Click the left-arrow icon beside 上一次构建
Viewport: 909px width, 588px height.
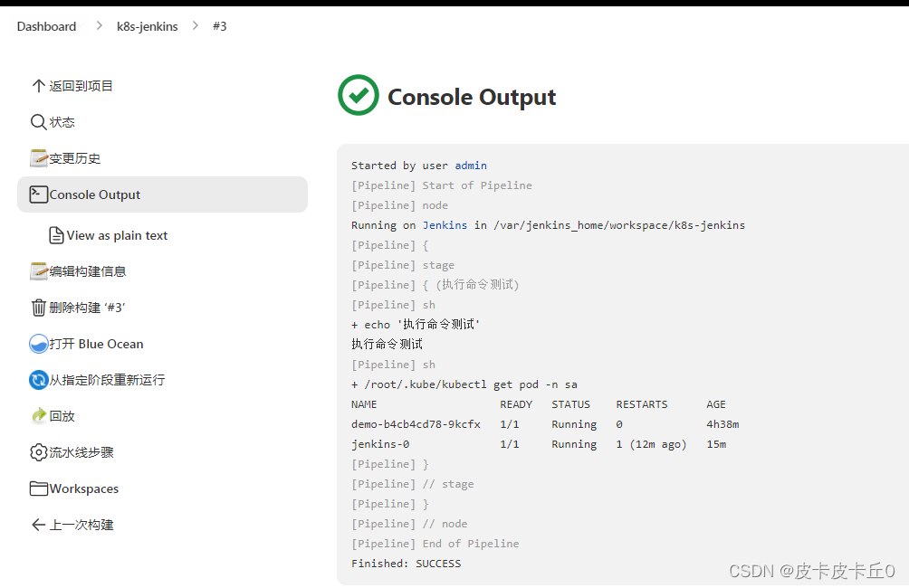[x=38, y=525]
